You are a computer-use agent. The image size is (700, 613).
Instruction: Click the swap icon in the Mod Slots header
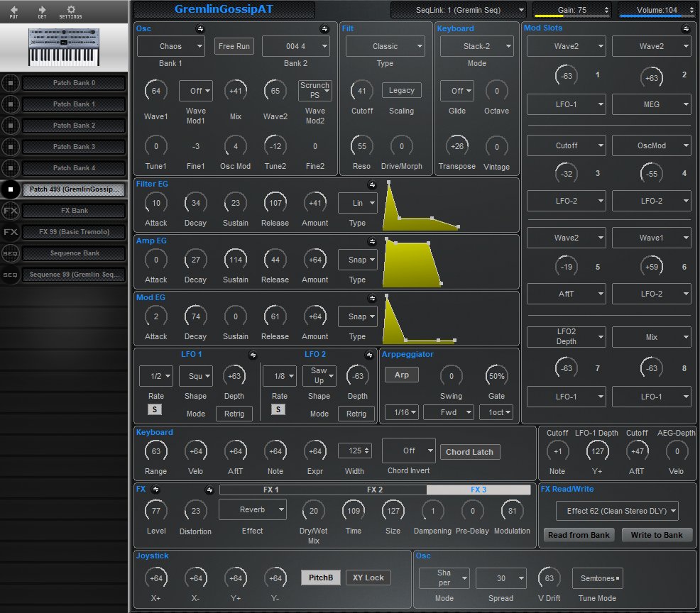click(686, 29)
